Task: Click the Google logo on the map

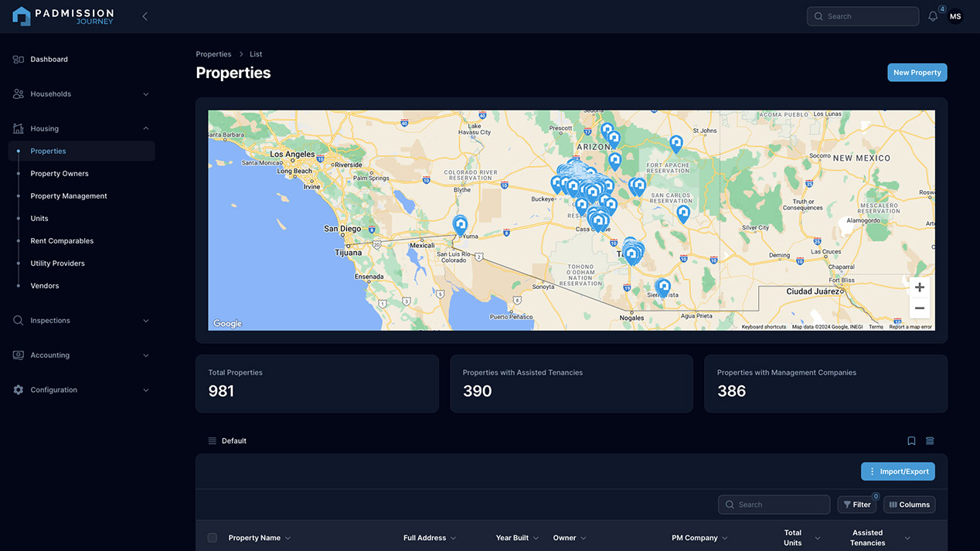Action: [x=227, y=324]
